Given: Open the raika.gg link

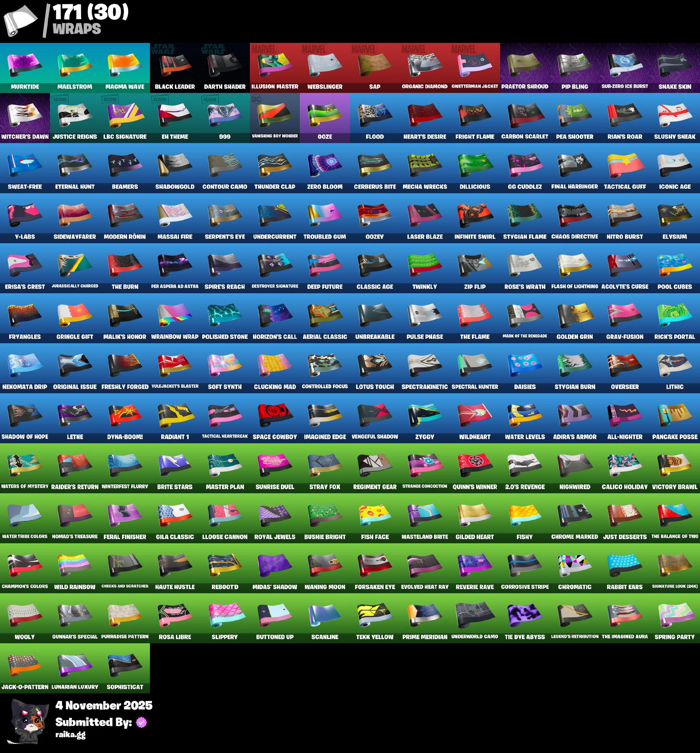Looking at the screenshot, I should tap(71, 734).
